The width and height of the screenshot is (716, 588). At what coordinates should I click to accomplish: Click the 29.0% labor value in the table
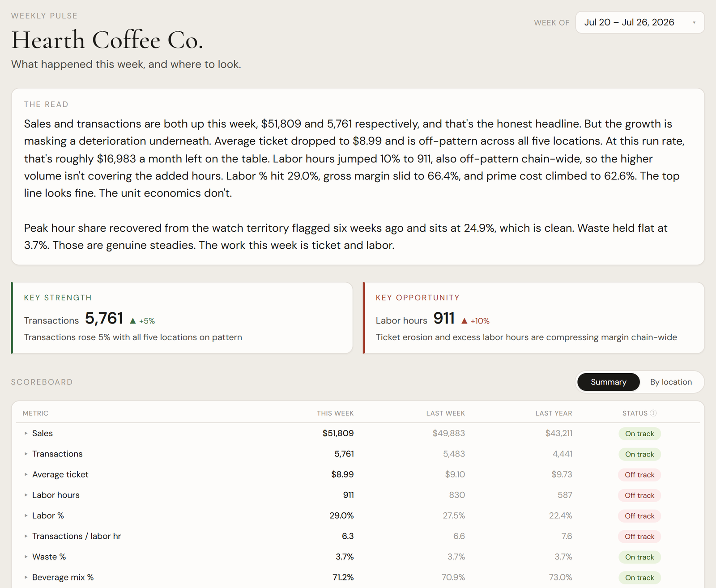coord(341,516)
